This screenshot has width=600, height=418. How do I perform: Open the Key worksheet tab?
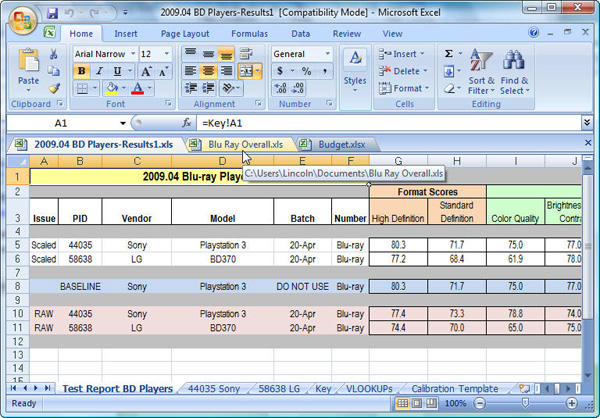coord(324,388)
